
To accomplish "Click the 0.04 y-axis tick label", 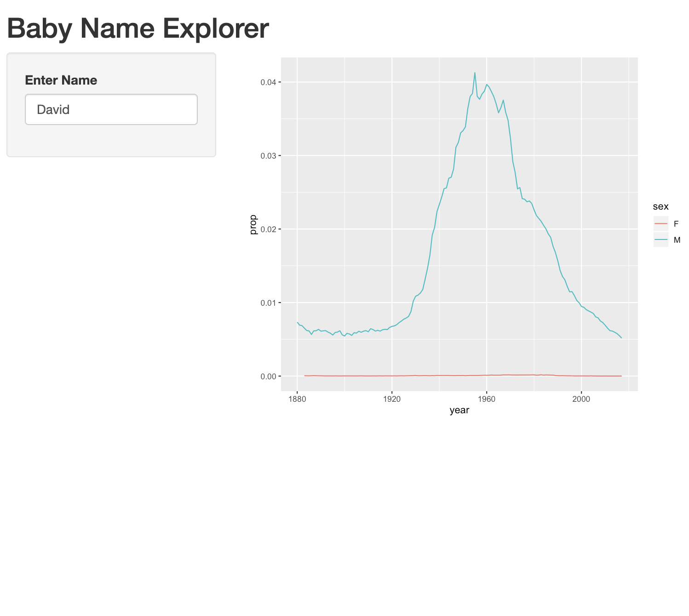I will (x=268, y=82).
